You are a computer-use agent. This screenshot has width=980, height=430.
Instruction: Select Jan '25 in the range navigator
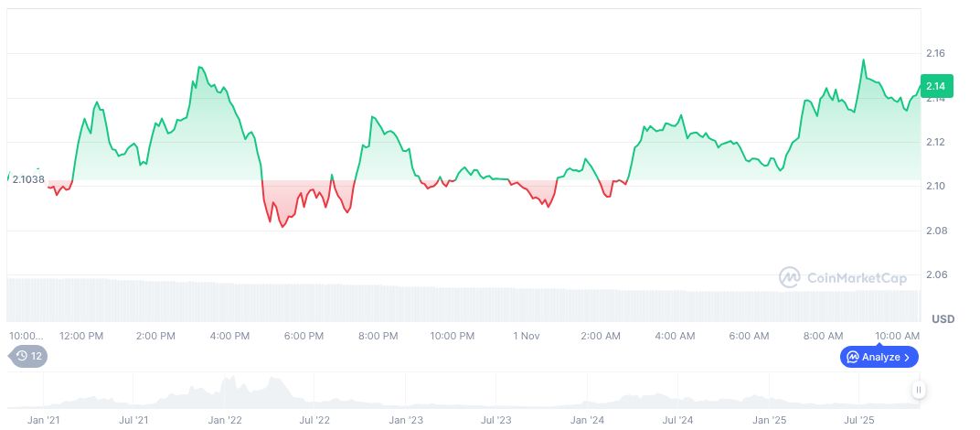click(x=769, y=420)
